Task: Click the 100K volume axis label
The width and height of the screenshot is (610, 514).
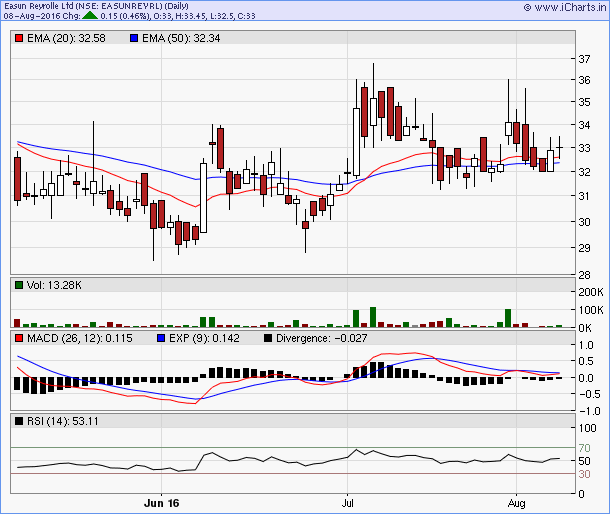Action: 591,310
